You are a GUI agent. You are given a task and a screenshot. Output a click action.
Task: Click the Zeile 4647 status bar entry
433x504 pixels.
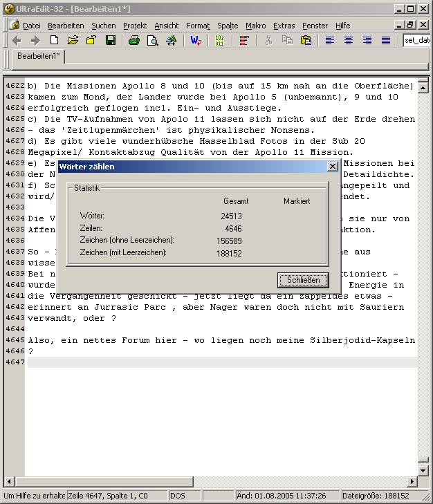pos(117,496)
